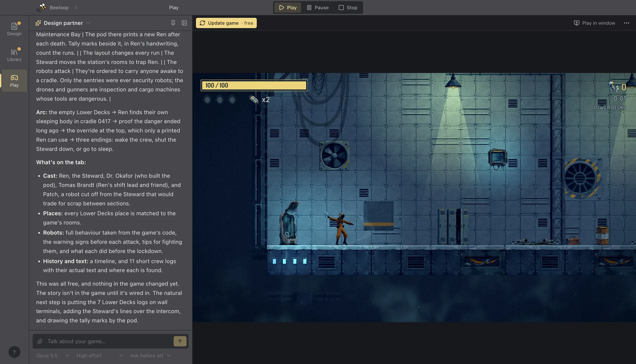The image size is (636, 364).
Task: Click the Beeloop project name
Action: click(x=59, y=7)
